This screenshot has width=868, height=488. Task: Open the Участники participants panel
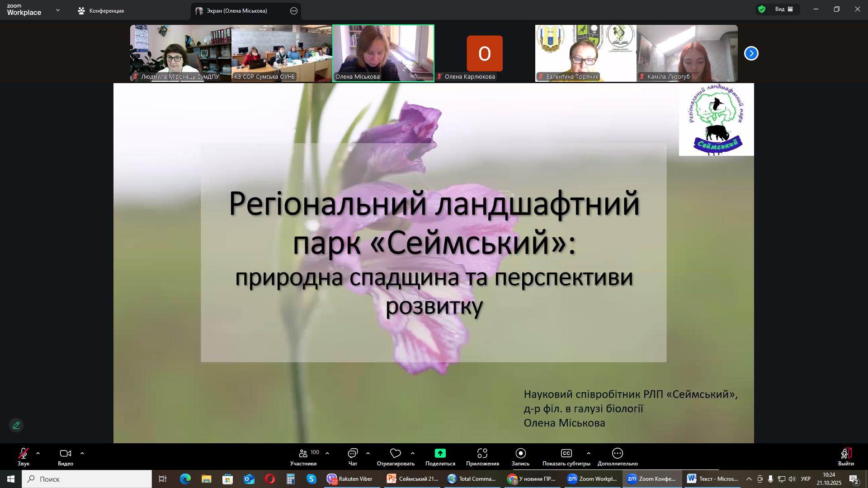coord(303,456)
